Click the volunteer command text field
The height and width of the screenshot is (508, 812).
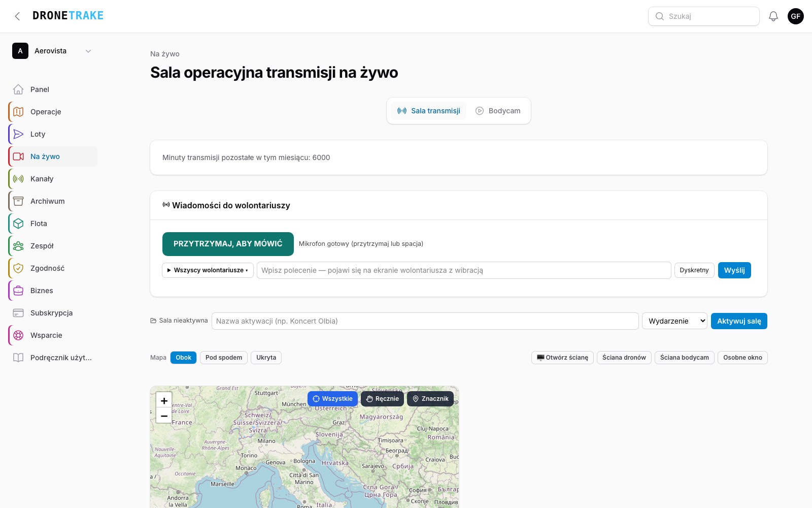(464, 270)
